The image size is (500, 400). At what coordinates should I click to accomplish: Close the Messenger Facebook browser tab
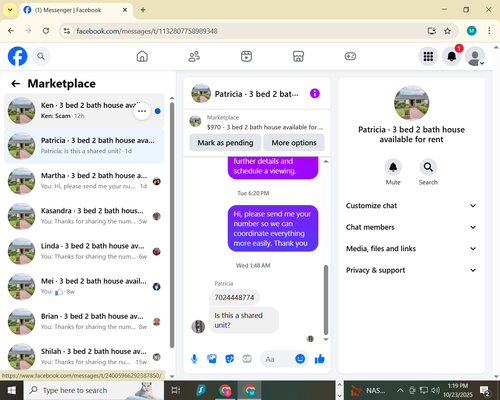point(125,10)
